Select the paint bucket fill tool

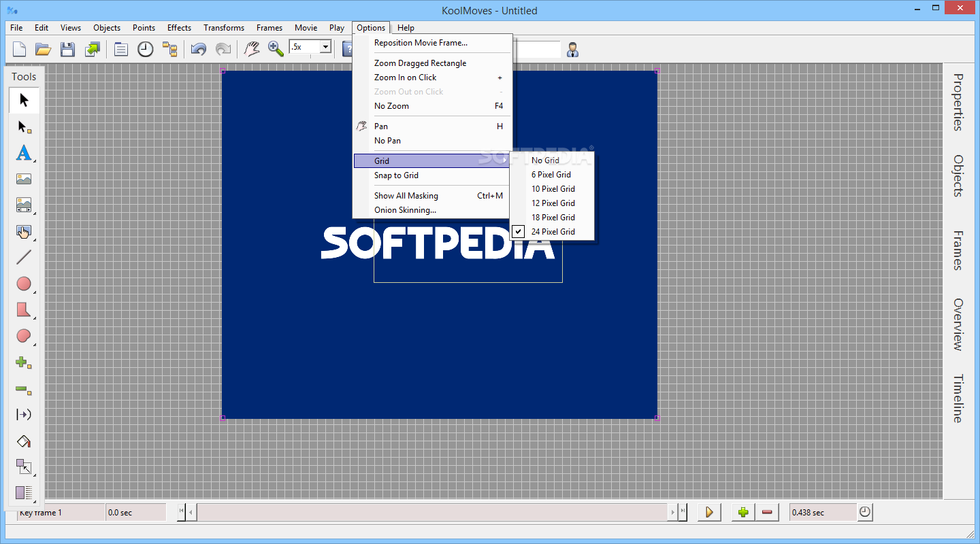pos(24,441)
